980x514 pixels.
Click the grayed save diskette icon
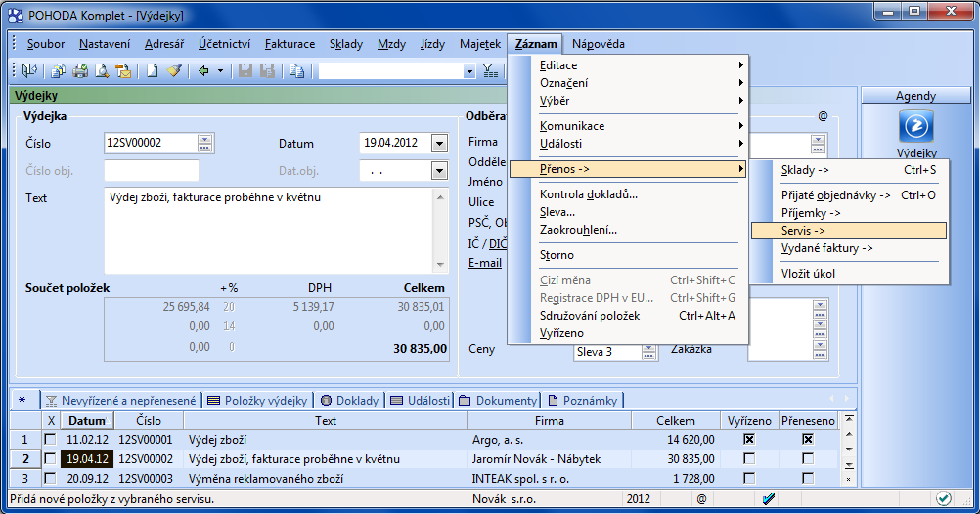tap(245, 71)
